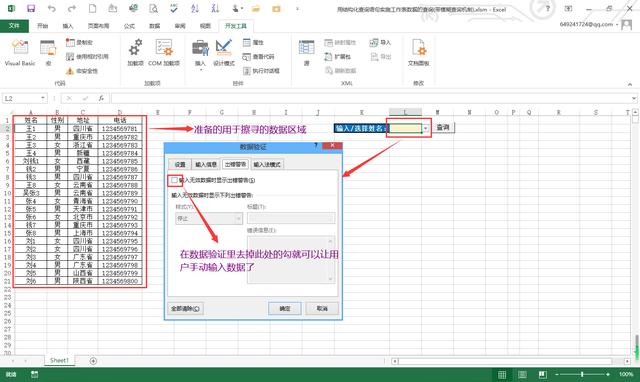Screen dimensions: 640x382
Task: Select column header L
Action: pos(405,112)
